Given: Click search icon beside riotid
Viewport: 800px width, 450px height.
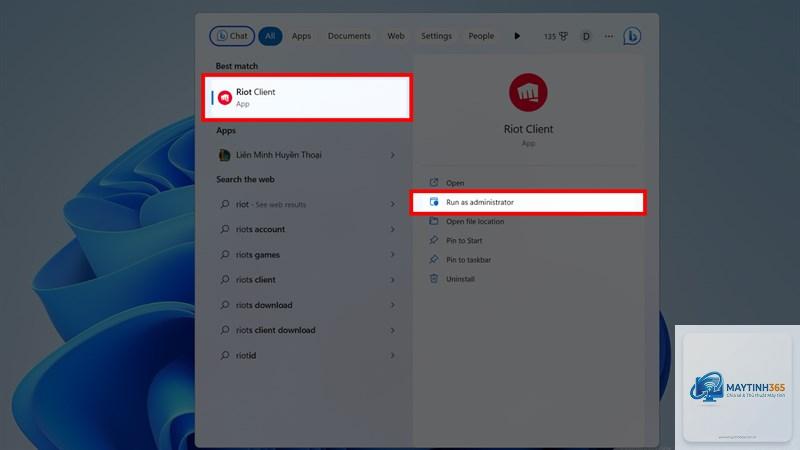Looking at the screenshot, I should 224,355.
